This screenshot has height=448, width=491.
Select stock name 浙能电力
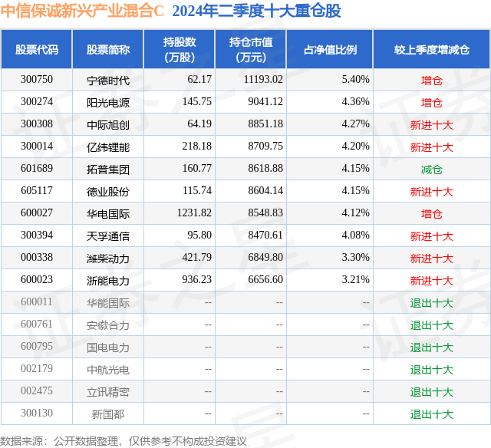(x=108, y=281)
